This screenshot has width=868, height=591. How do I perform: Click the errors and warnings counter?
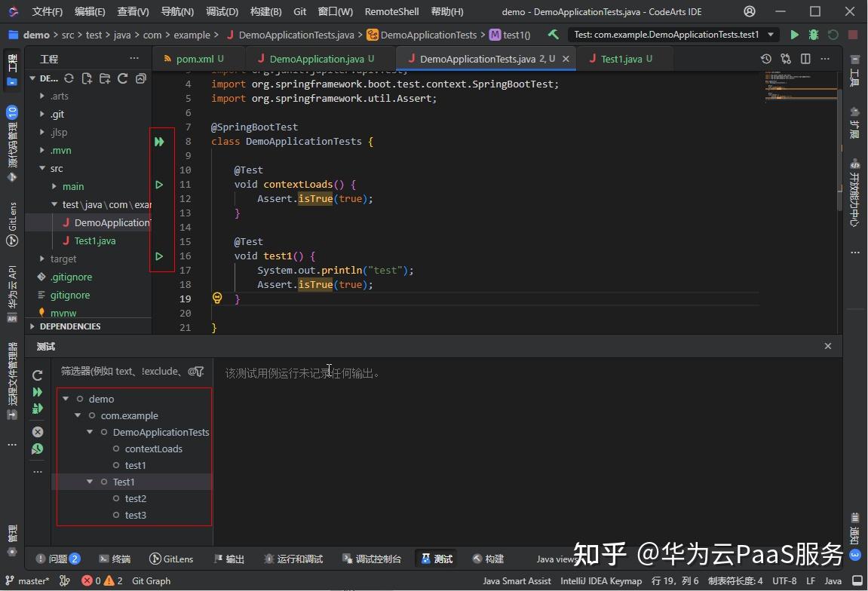(103, 580)
